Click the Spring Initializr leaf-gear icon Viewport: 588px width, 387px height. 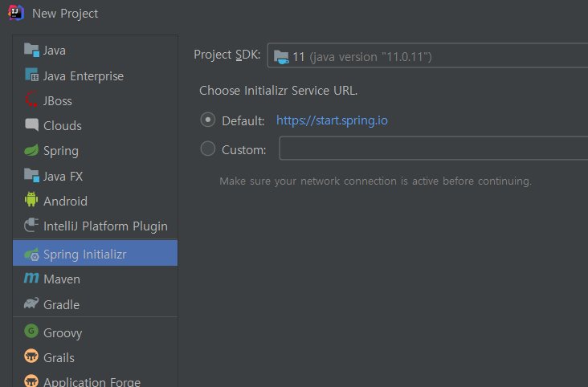31,254
